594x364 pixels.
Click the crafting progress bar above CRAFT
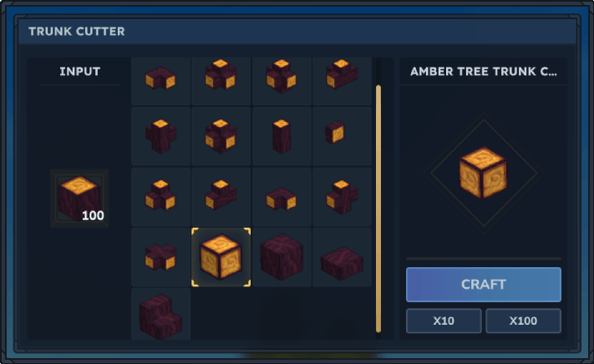(x=484, y=259)
